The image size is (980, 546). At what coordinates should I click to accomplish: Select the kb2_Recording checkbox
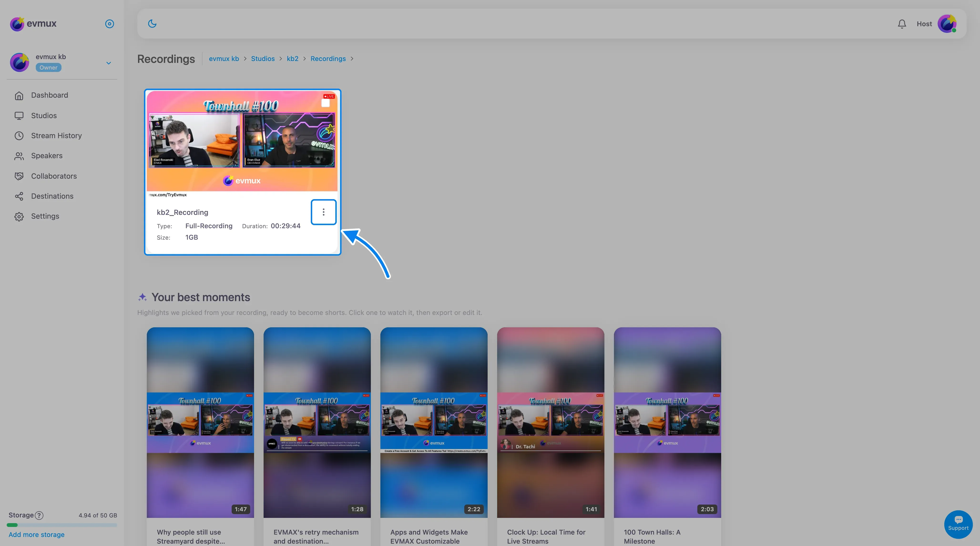[x=326, y=103]
